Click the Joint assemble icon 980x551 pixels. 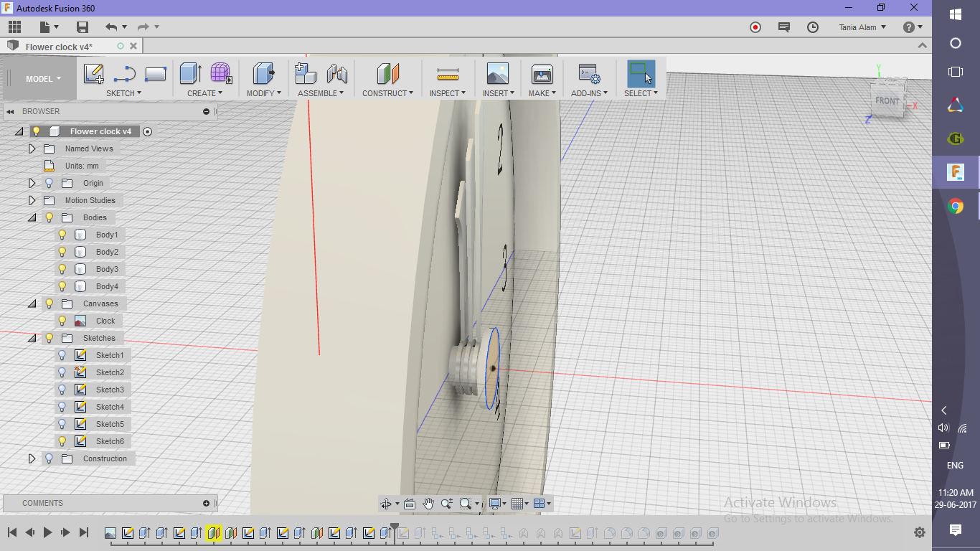click(336, 74)
